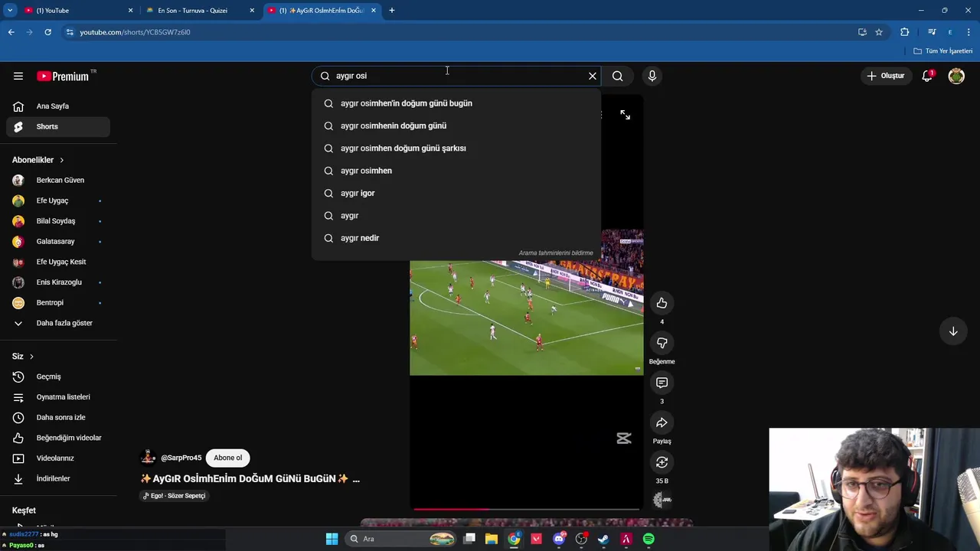980x551 pixels.
Task: Pick the single-word 'aygır' suggestion
Action: 456,216
